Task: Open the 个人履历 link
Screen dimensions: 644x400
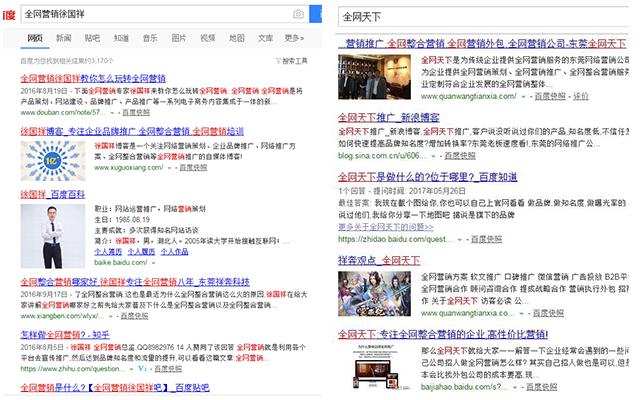Action: tap(141, 251)
